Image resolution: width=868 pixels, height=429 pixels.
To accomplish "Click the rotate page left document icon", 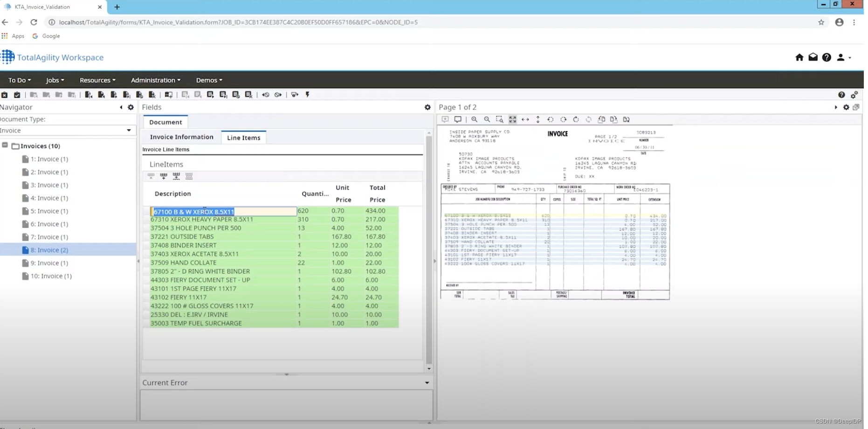I will pyautogui.click(x=601, y=119).
